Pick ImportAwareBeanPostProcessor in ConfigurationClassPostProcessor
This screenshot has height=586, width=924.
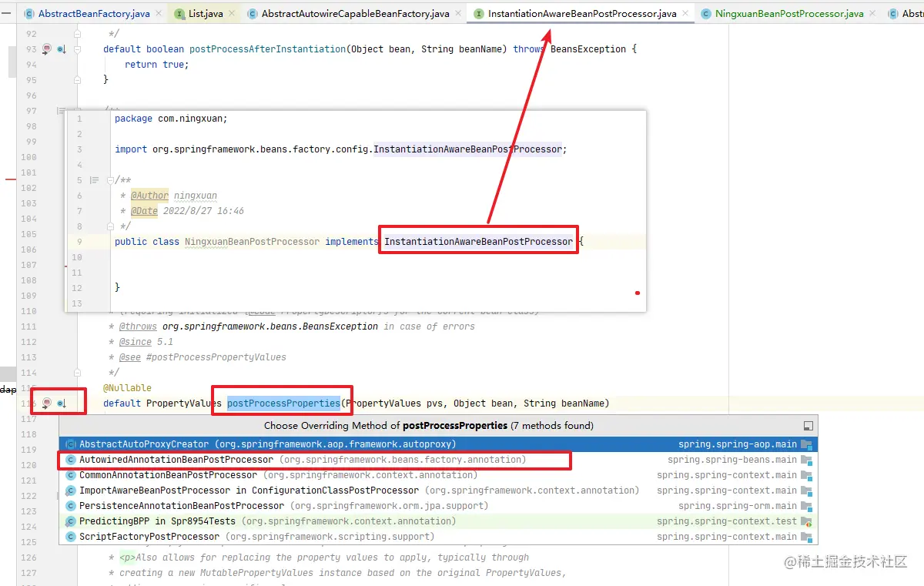tap(438, 491)
